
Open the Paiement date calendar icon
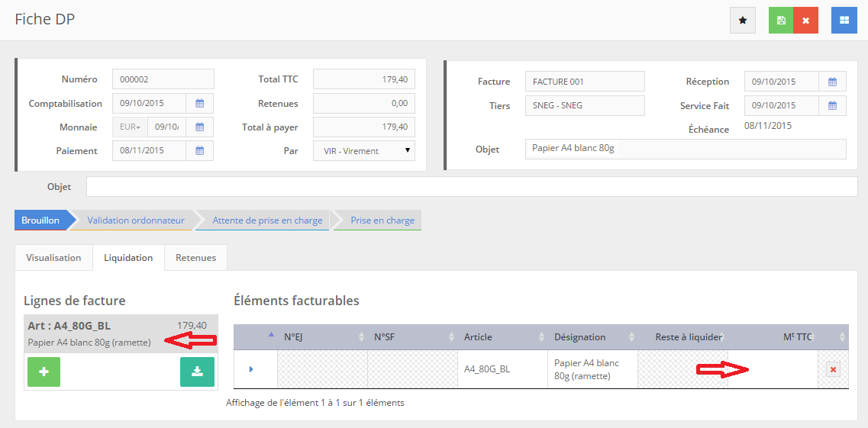coord(199,151)
